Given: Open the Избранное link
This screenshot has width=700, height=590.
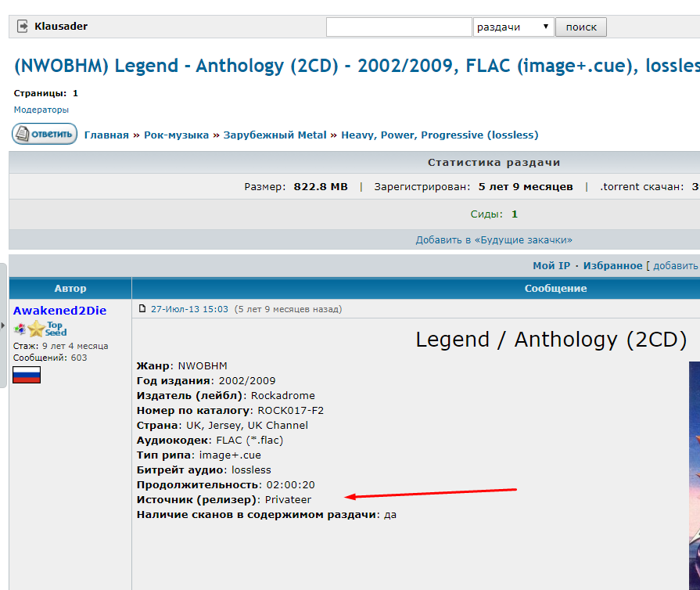Looking at the screenshot, I should [x=612, y=266].
